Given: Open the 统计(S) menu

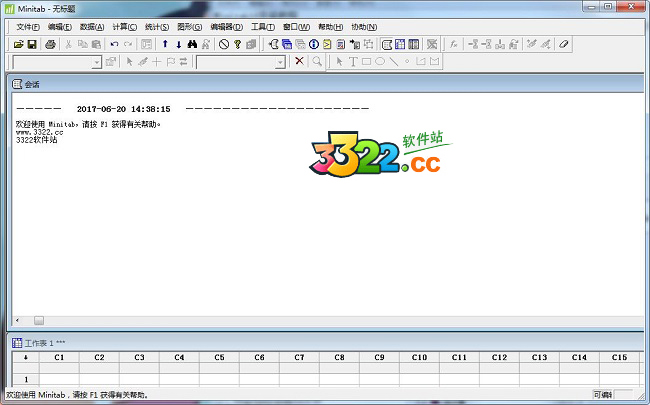Looking at the screenshot, I should [x=158, y=27].
